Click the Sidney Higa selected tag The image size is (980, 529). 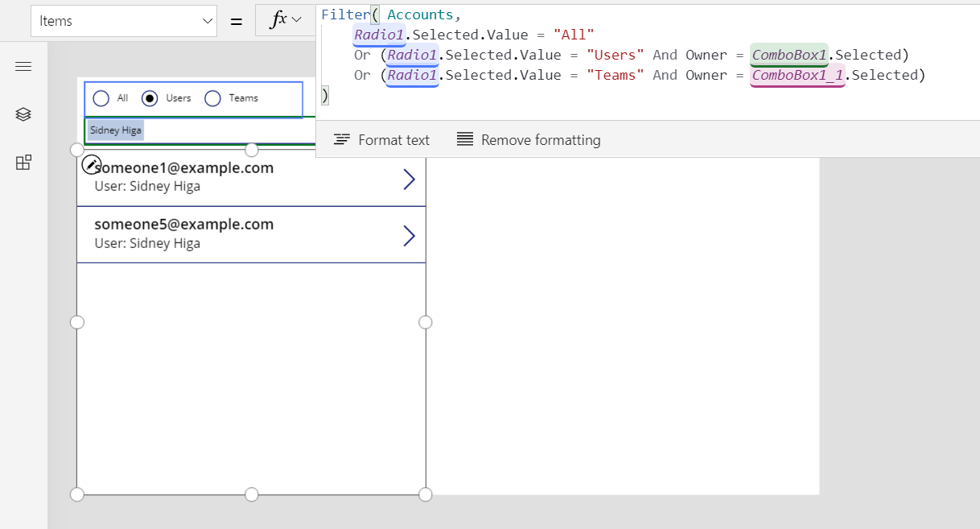pos(116,130)
